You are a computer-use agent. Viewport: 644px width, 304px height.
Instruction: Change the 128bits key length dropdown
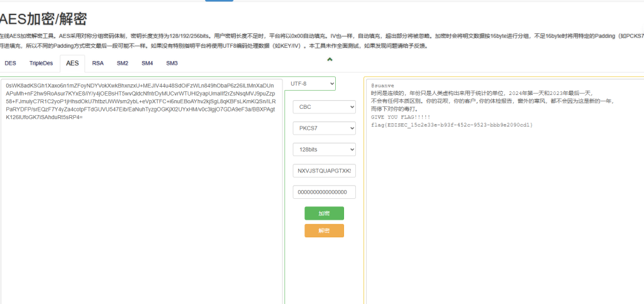(x=324, y=150)
